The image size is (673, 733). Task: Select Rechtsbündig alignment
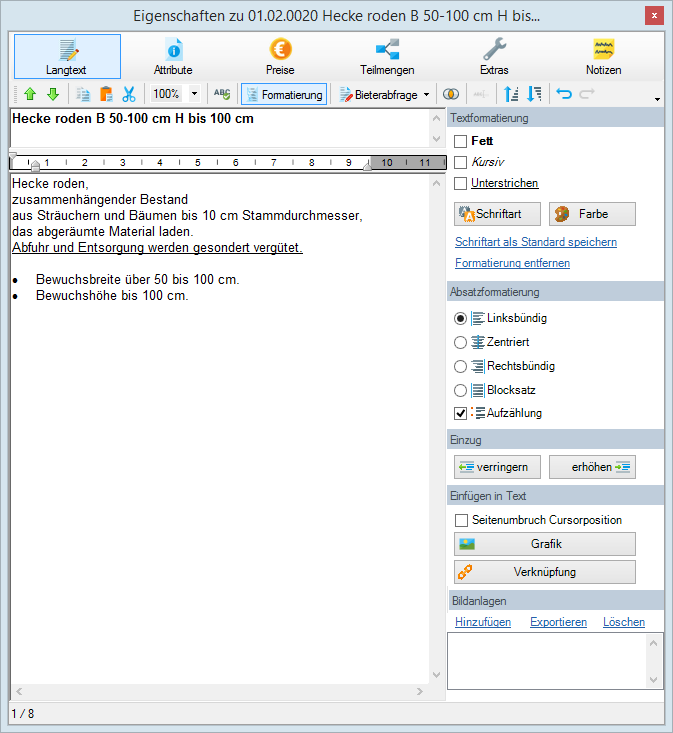(461, 366)
